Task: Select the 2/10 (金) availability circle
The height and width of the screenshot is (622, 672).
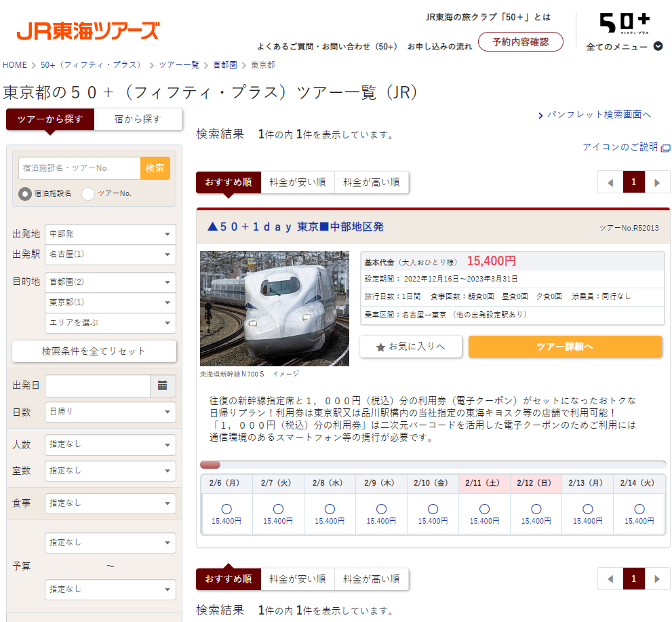Action: coord(433,509)
